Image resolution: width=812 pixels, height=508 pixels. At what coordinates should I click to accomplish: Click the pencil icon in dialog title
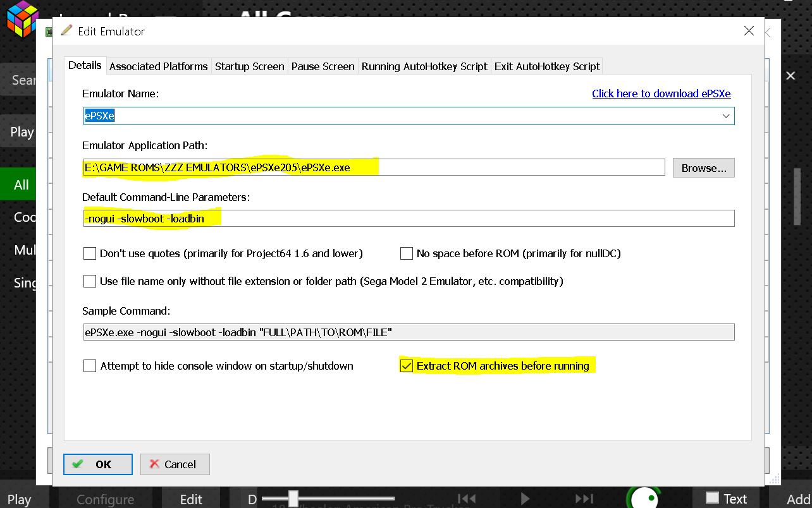(x=66, y=30)
